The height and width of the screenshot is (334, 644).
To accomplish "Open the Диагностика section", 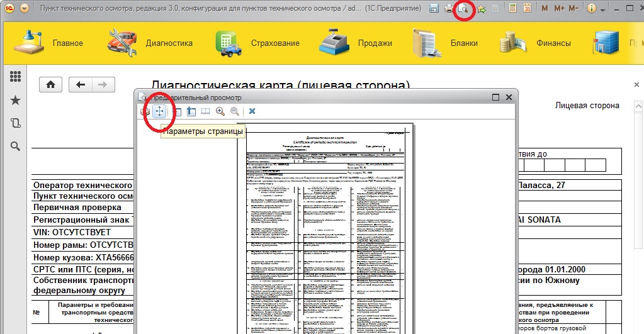I will click(150, 43).
